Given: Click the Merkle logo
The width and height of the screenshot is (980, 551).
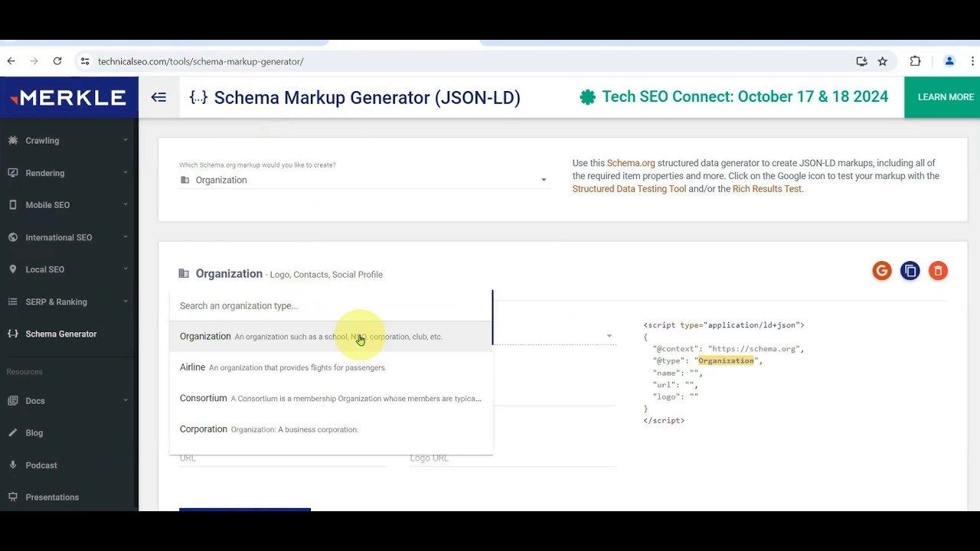Looking at the screenshot, I should click(x=69, y=97).
